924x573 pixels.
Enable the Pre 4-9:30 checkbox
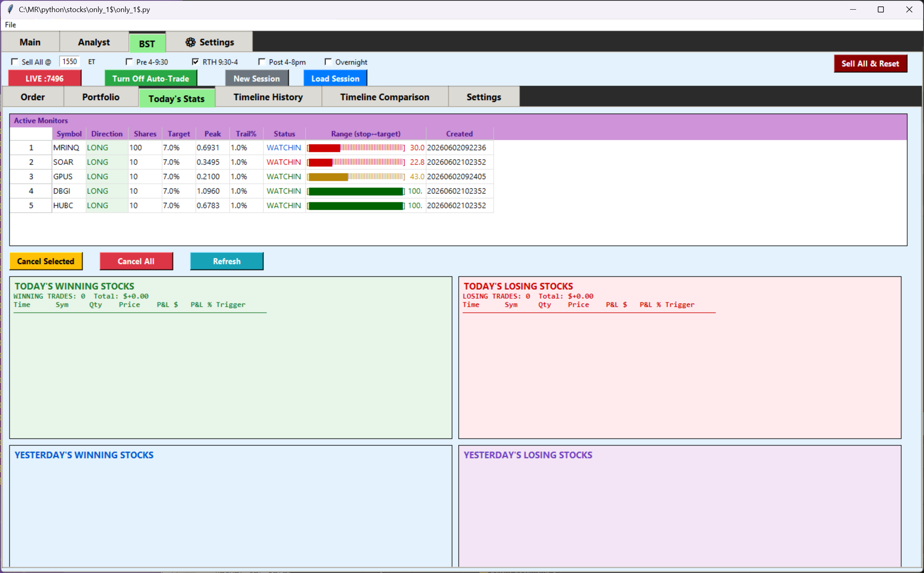coord(129,62)
